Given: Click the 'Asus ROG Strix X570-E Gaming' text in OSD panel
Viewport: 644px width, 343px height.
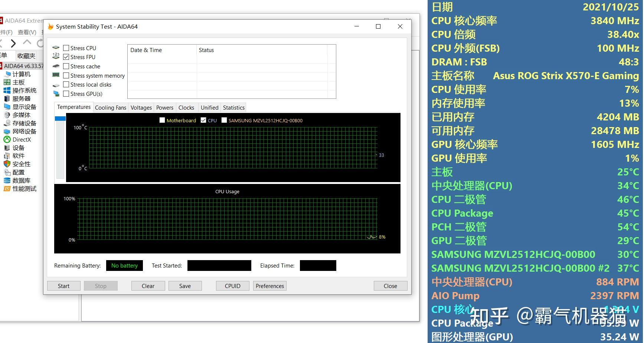Looking at the screenshot, I should [x=566, y=76].
